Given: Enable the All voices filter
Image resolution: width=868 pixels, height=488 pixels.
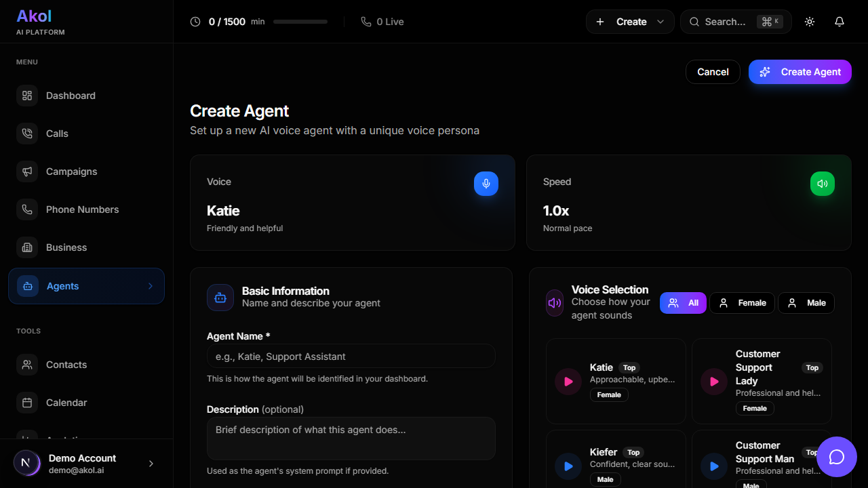Looking at the screenshot, I should point(683,302).
